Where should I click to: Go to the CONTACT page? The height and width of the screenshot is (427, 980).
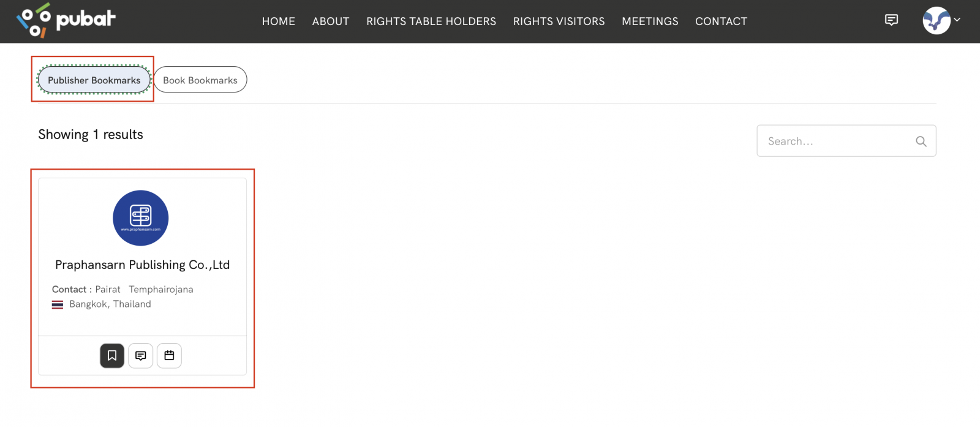tap(721, 21)
